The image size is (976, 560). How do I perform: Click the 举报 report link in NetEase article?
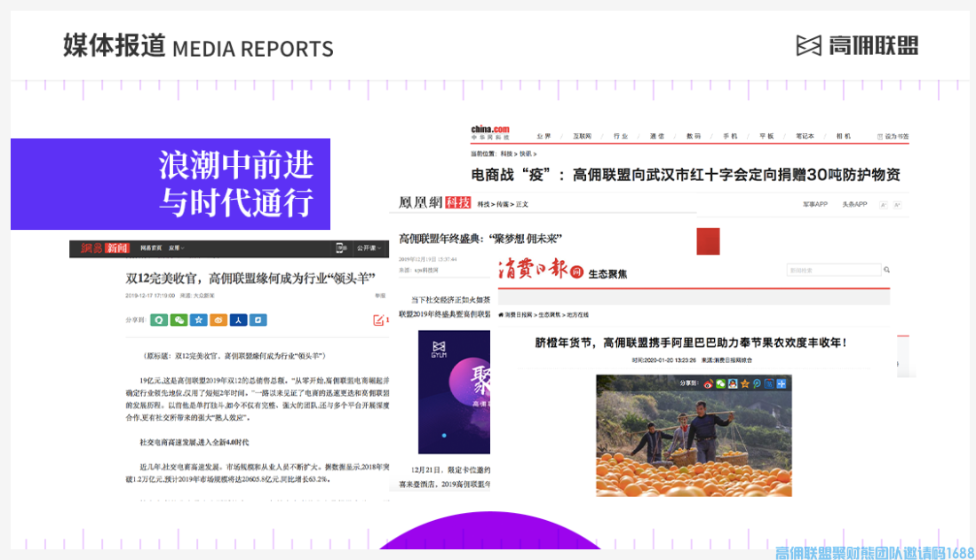(x=380, y=296)
